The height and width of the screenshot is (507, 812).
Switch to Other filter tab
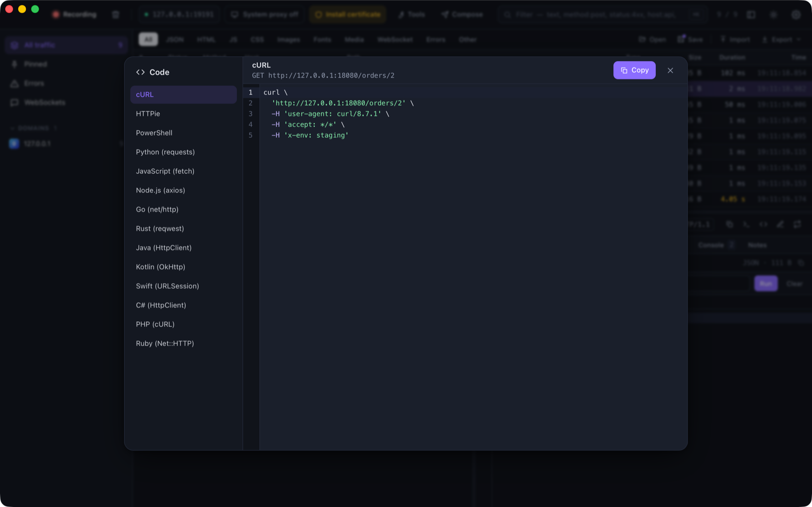468,39
